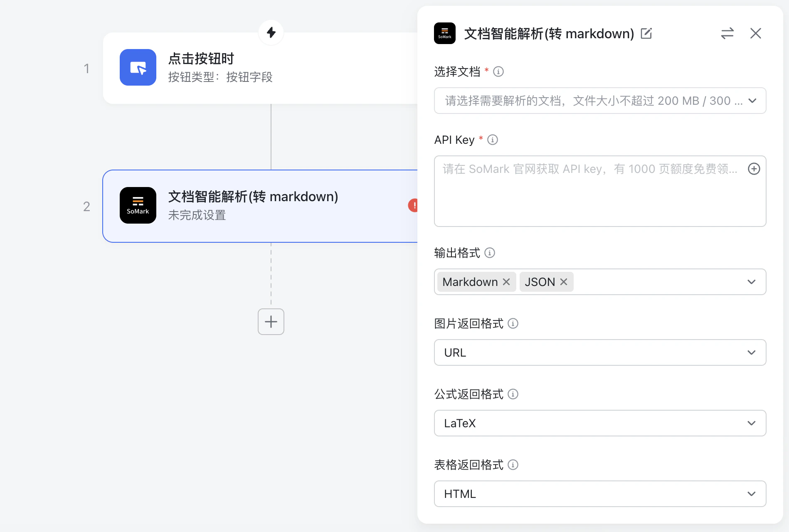Select the 文档智能解析 node on the canvas
This screenshot has height=532, width=789.
(249, 205)
